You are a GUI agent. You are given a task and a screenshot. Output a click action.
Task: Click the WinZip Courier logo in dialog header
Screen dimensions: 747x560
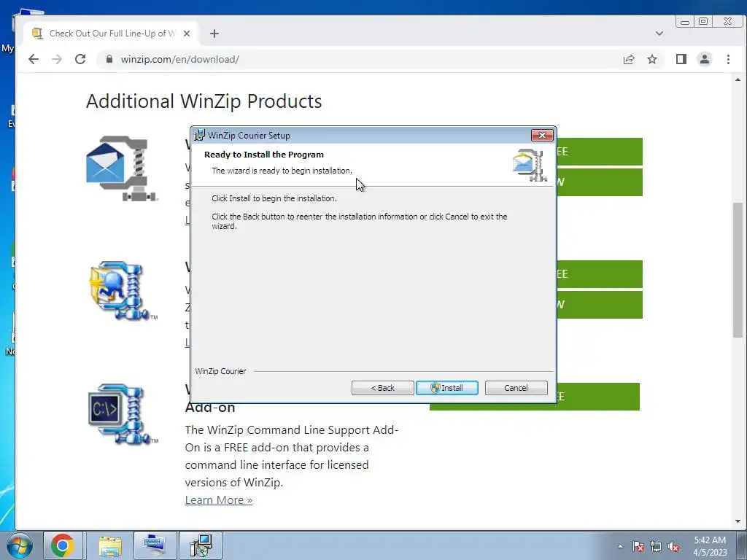tap(530, 166)
